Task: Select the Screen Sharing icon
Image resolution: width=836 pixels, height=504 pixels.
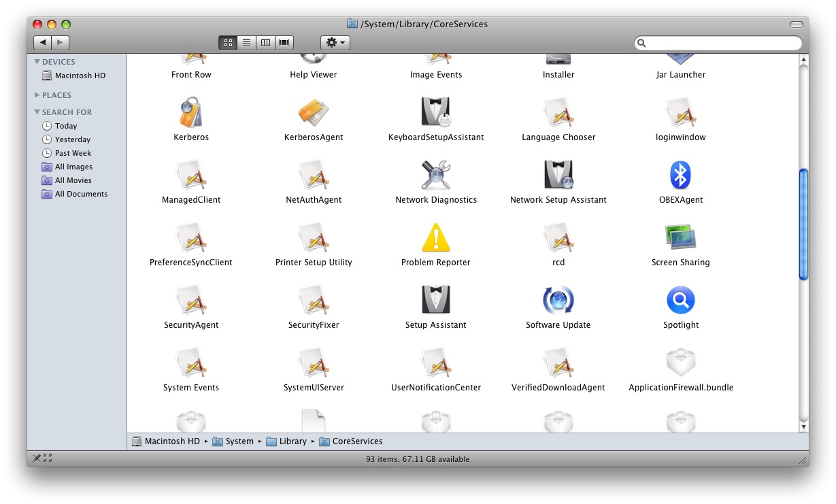Action: [681, 237]
